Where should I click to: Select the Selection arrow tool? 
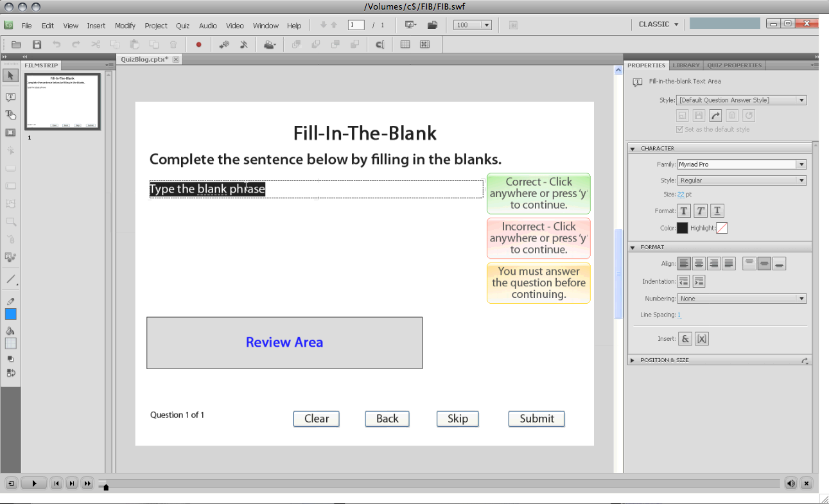pyautogui.click(x=10, y=76)
